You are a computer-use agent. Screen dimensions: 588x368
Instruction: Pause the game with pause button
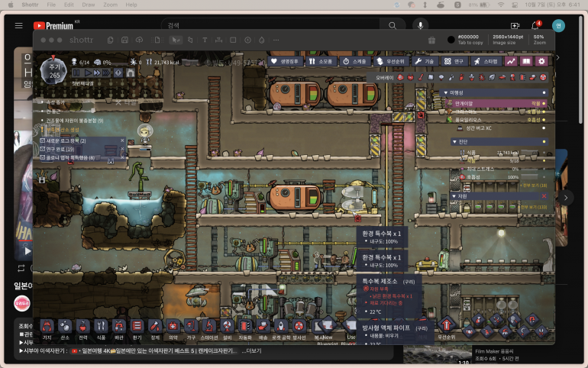coord(76,73)
